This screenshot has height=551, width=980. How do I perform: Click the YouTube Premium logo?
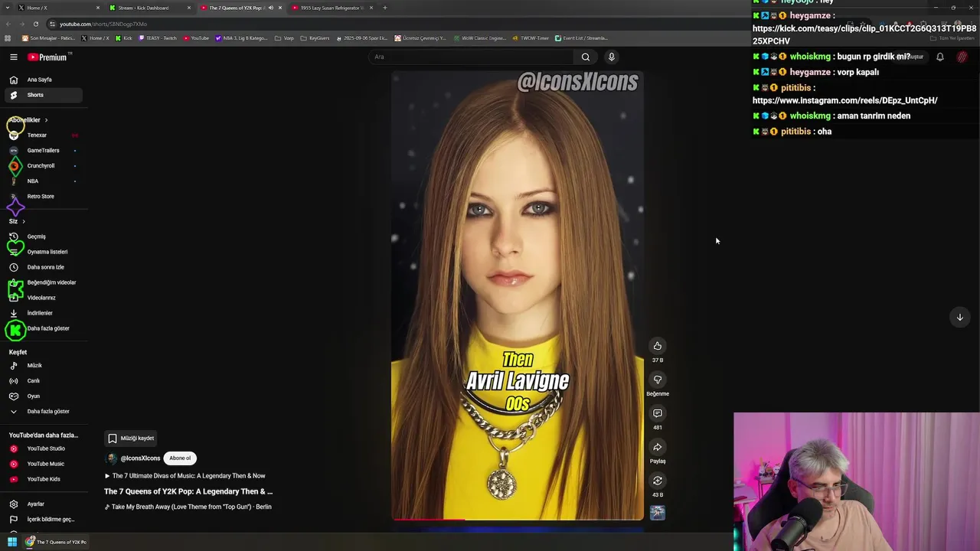tap(47, 57)
